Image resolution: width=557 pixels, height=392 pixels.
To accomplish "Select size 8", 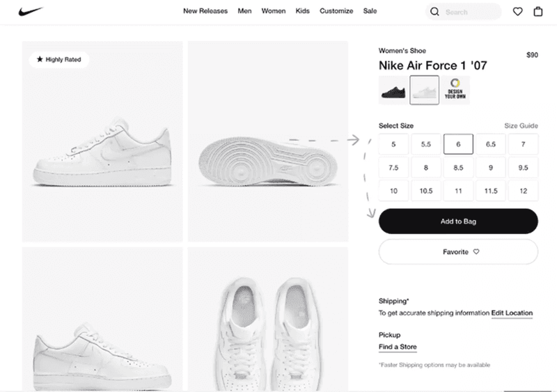I will tap(426, 168).
